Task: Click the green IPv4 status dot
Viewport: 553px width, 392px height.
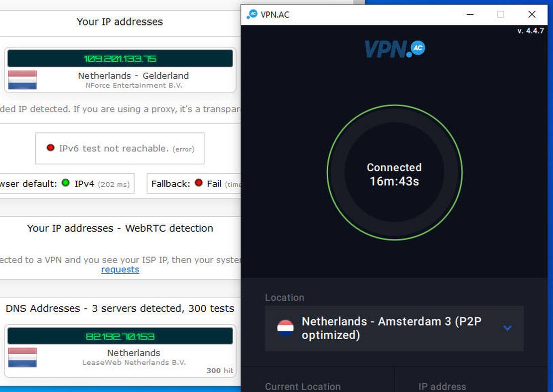Action: 65,183
